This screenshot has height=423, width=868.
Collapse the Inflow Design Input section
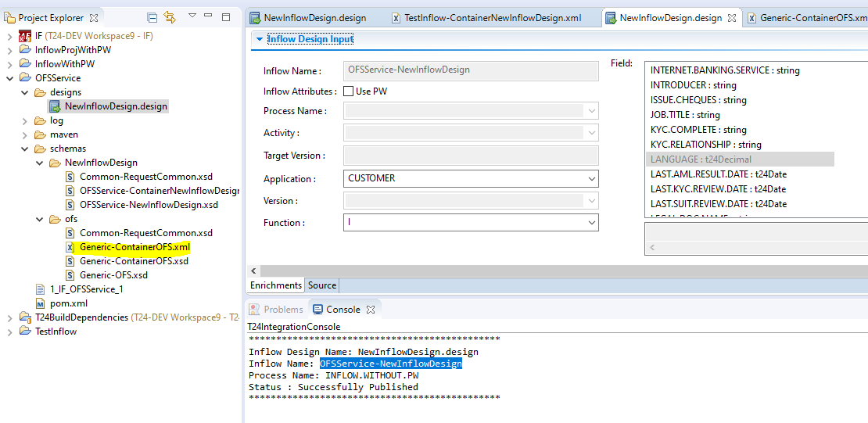coord(260,39)
